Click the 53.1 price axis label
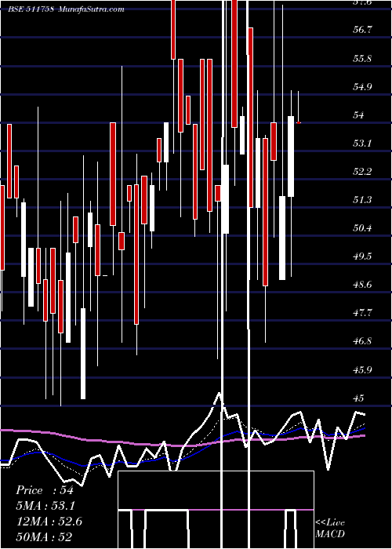Viewport: 392px width, 549px height. tap(364, 144)
